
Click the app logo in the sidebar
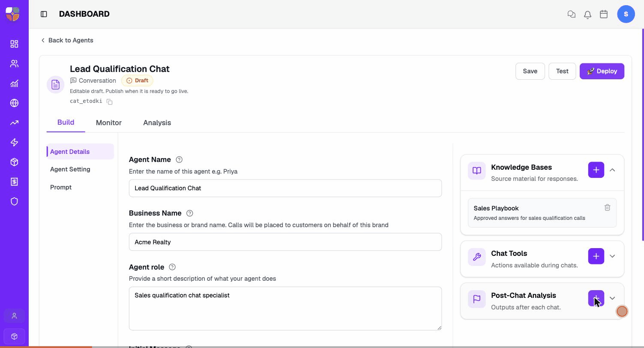(x=13, y=14)
